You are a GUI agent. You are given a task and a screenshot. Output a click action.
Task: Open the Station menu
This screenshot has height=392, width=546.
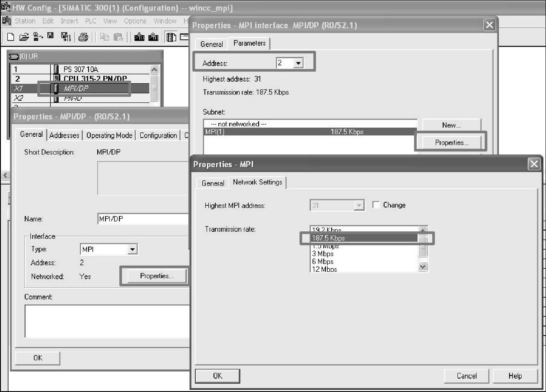point(25,21)
